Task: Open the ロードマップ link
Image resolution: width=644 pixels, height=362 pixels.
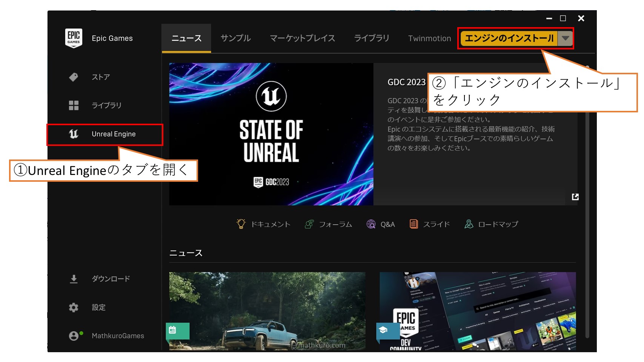Action: pos(498,224)
